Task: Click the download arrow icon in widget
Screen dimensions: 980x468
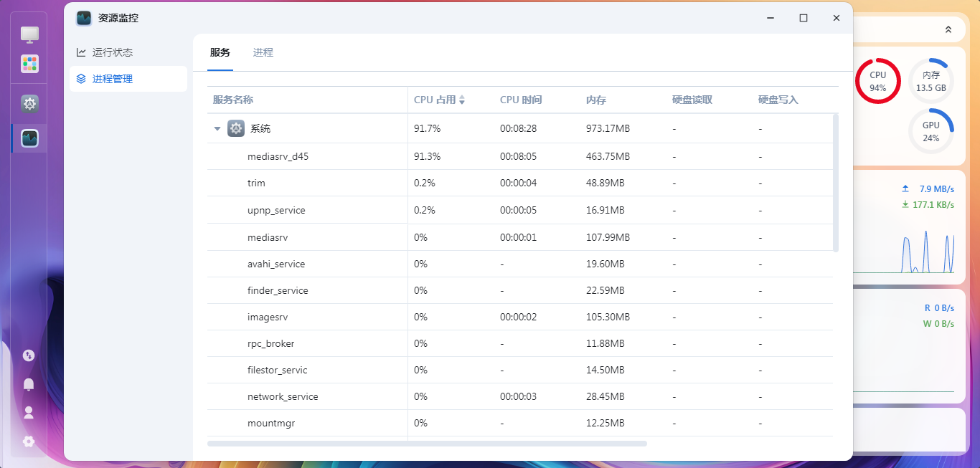Action: [905, 204]
